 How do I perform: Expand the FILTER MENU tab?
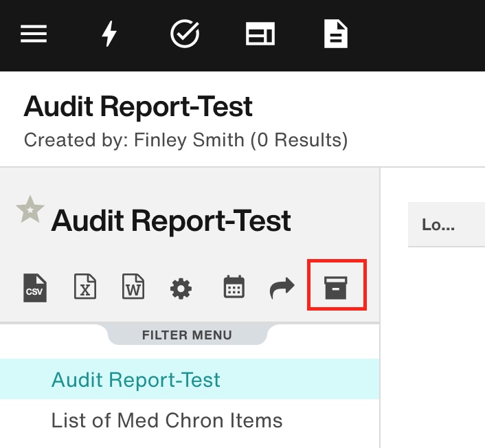pyautogui.click(x=187, y=335)
